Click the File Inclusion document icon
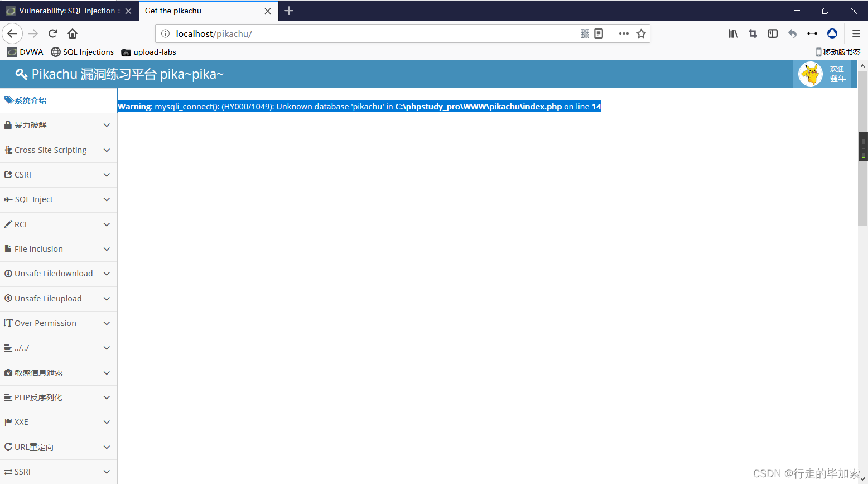The image size is (868, 484). pos(8,249)
